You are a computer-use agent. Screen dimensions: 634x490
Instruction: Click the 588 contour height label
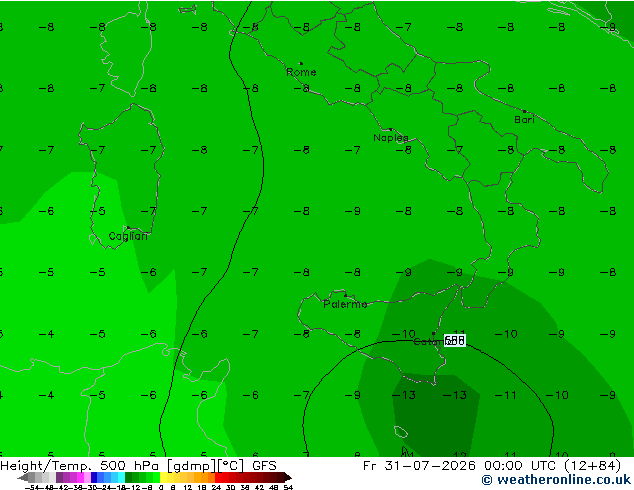455,340
